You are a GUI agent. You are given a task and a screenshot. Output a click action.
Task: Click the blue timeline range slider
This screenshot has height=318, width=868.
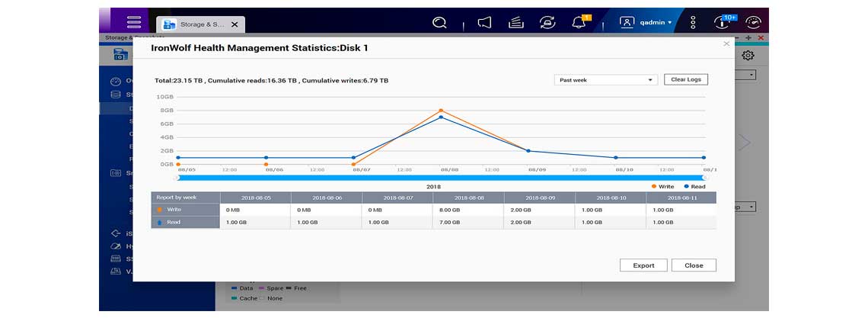coord(442,178)
